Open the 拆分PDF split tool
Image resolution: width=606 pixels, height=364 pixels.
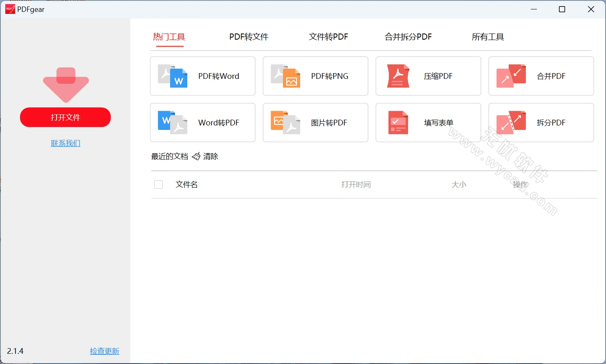pos(541,123)
